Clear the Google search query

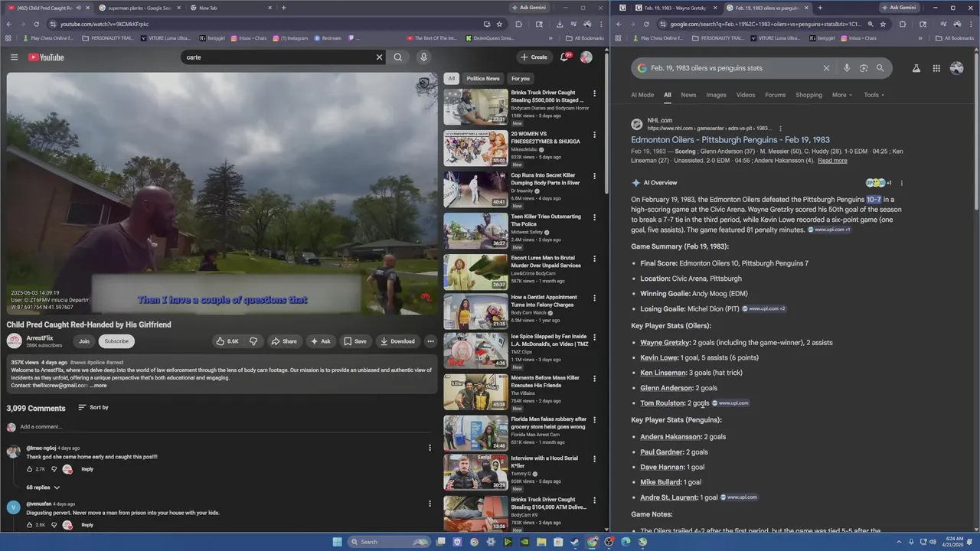(x=826, y=68)
